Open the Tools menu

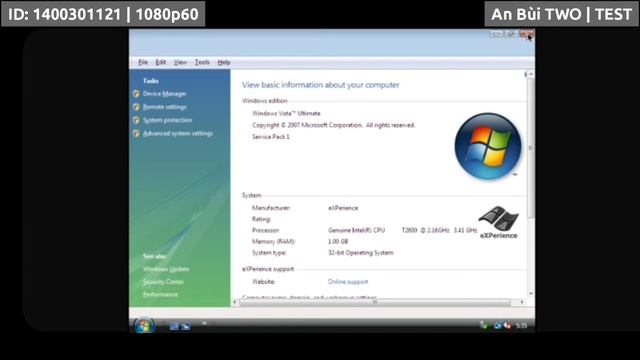pyautogui.click(x=202, y=62)
